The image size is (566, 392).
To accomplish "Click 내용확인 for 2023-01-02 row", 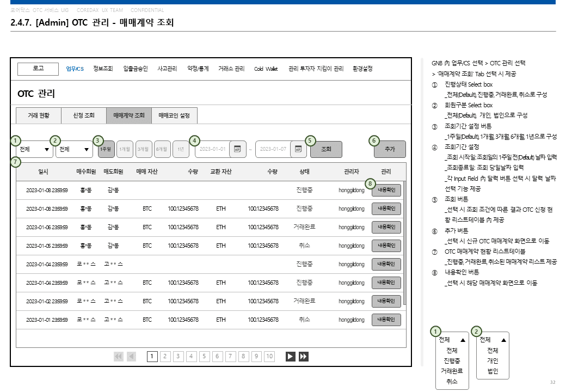I will (x=386, y=301).
